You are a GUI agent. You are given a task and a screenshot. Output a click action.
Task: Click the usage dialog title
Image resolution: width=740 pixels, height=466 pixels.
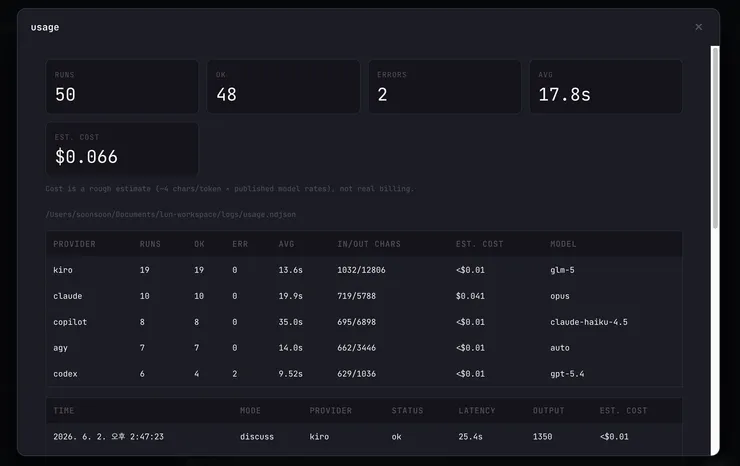45,27
